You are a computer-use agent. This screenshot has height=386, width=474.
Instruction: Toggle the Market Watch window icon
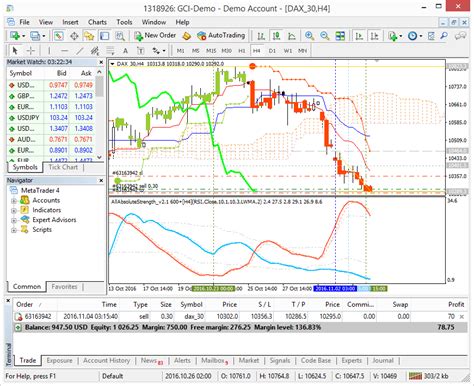click(x=59, y=36)
